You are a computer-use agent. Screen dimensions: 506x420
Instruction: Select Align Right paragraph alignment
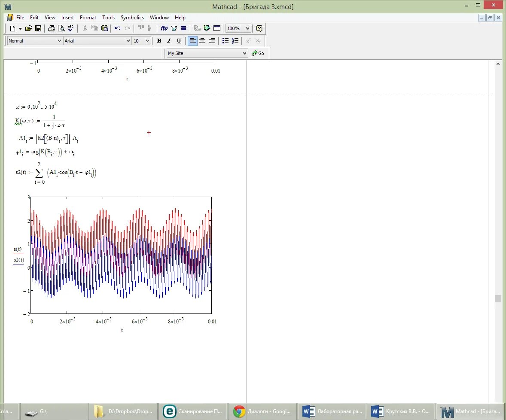(212, 41)
